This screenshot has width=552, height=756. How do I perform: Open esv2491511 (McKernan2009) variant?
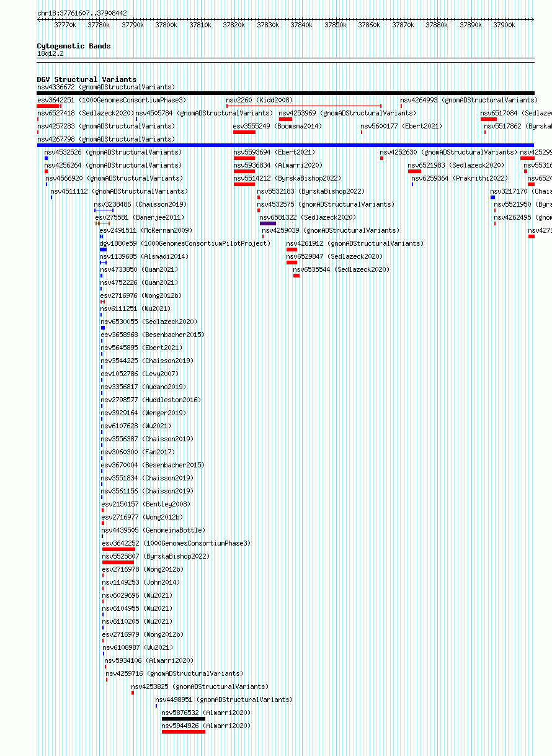pyautogui.click(x=146, y=230)
